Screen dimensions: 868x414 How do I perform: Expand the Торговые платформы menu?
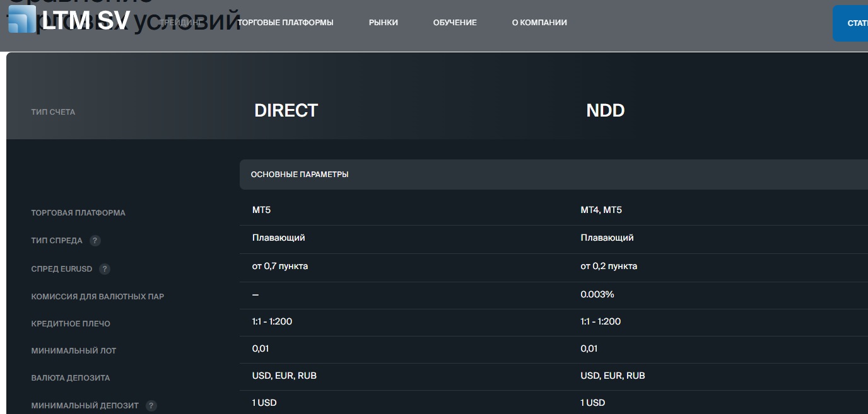point(284,22)
